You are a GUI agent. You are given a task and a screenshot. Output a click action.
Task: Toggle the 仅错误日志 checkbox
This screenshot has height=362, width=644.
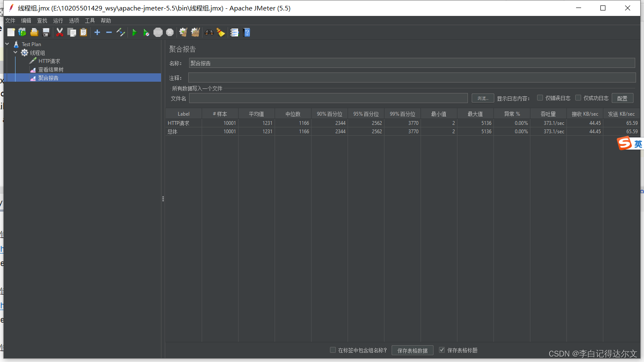coord(540,98)
